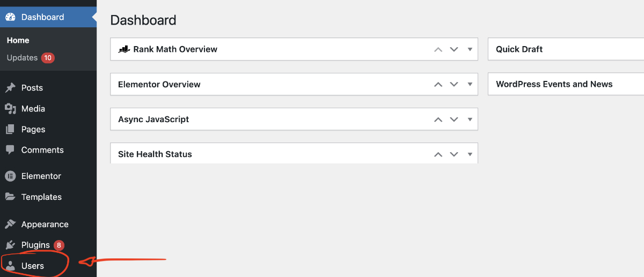Open the Pages menu
This screenshot has height=277, width=644.
48,130
